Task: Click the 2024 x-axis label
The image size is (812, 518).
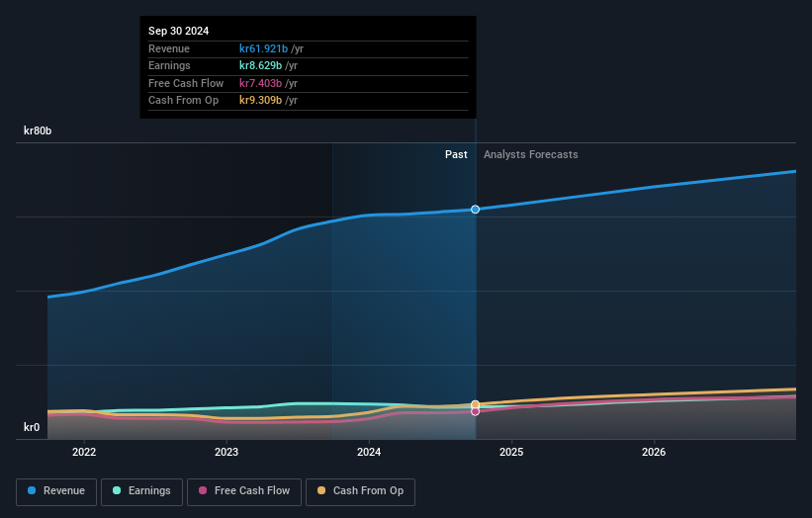Action: click(369, 453)
